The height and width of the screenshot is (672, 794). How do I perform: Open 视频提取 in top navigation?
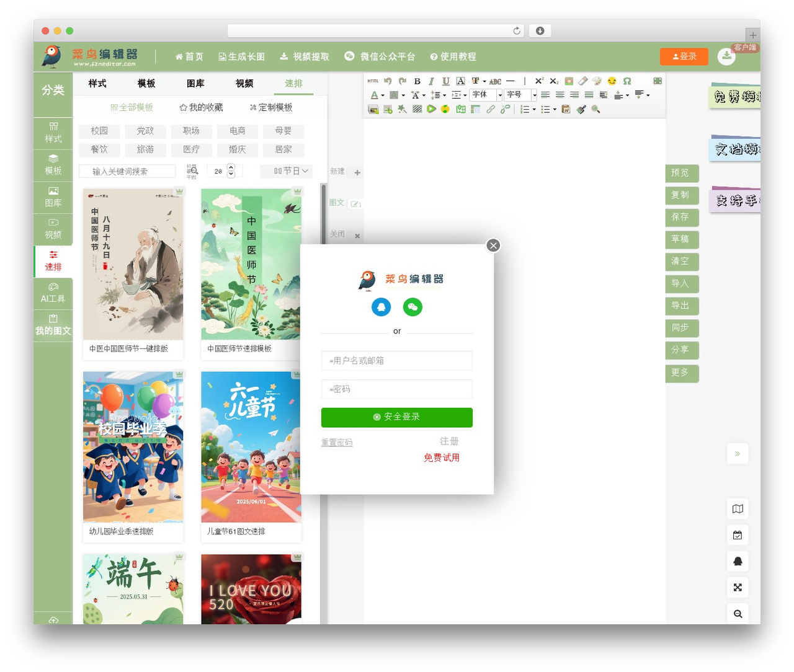(x=305, y=56)
